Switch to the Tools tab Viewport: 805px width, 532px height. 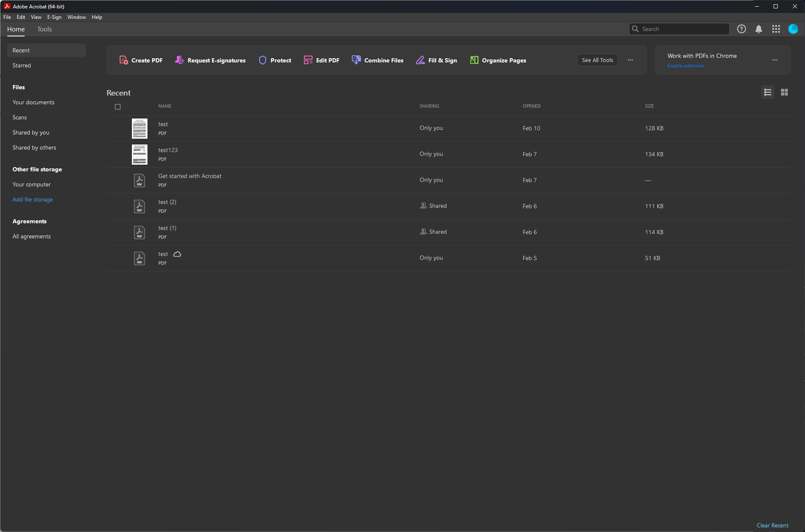[x=44, y=29]
